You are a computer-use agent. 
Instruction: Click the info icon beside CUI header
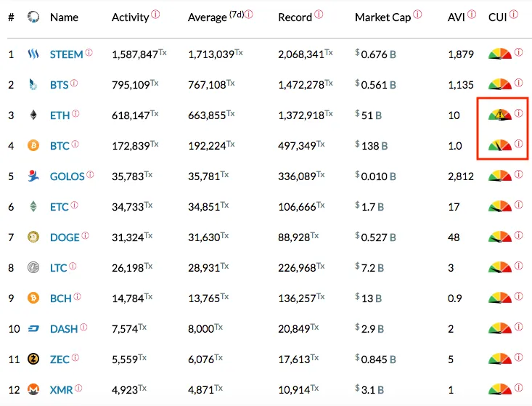point(514,15)
